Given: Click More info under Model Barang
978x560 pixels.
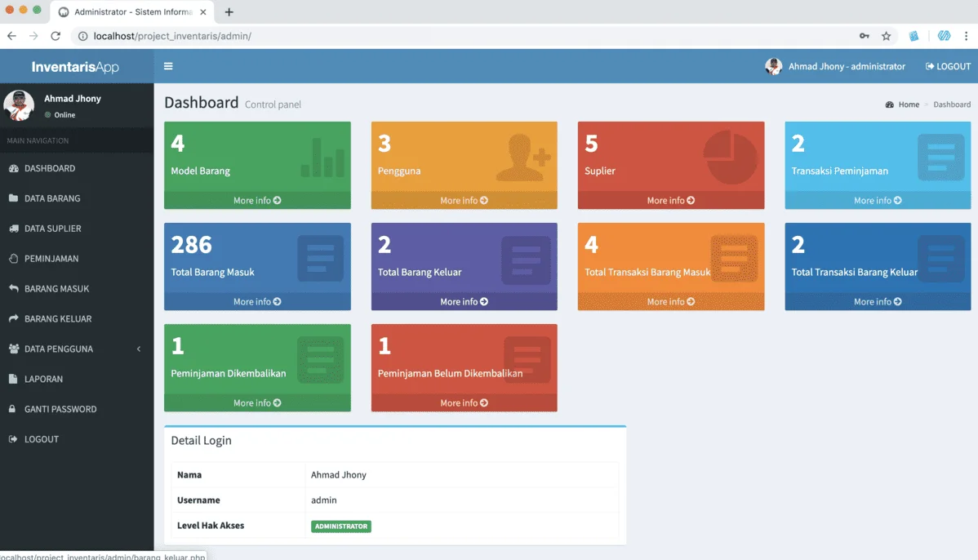Looking at the screenshot, I should [257, 201].
